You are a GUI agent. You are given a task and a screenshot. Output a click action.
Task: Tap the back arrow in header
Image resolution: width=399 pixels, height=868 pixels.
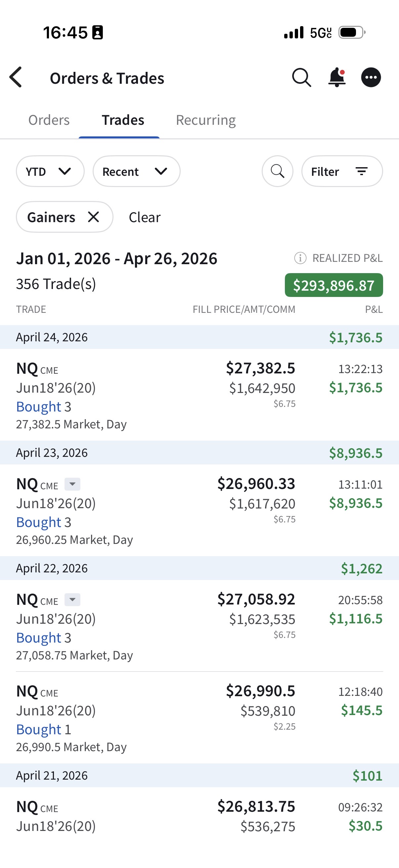[x=16, y=77]
